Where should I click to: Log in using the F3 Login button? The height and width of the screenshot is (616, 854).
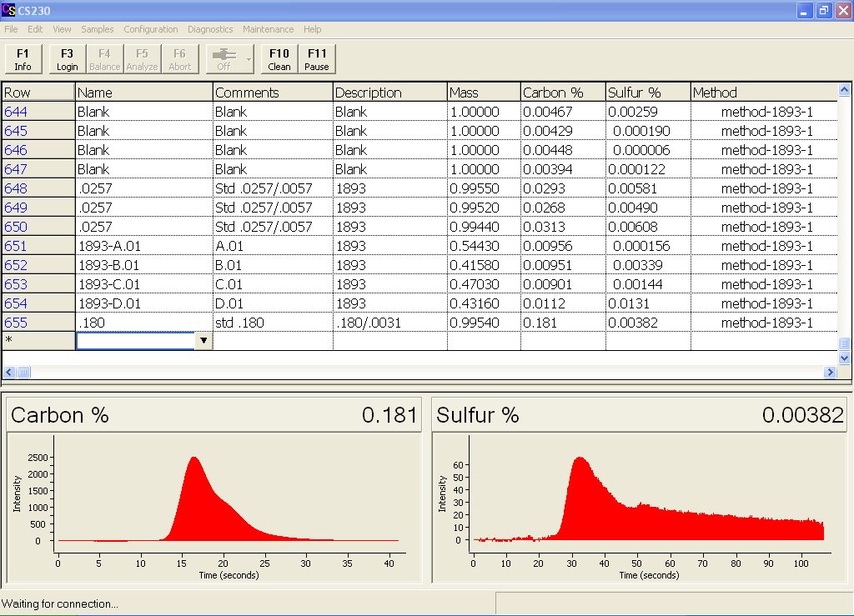point(66,58)
